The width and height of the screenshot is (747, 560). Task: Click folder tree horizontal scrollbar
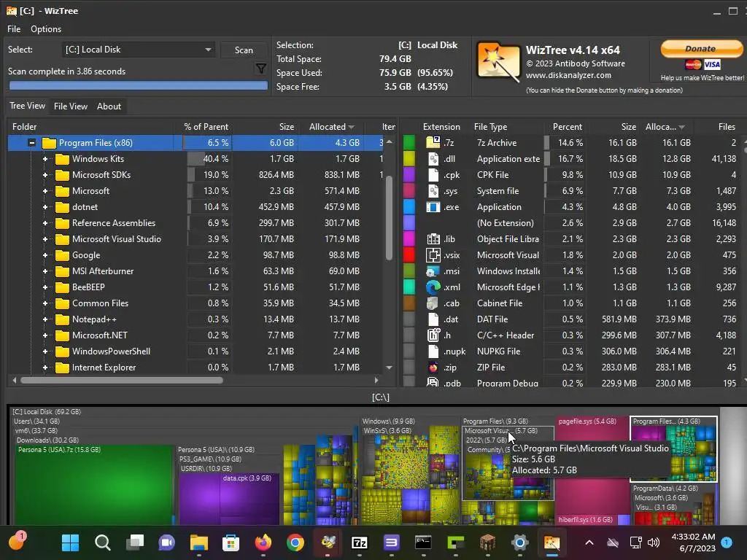122,380
